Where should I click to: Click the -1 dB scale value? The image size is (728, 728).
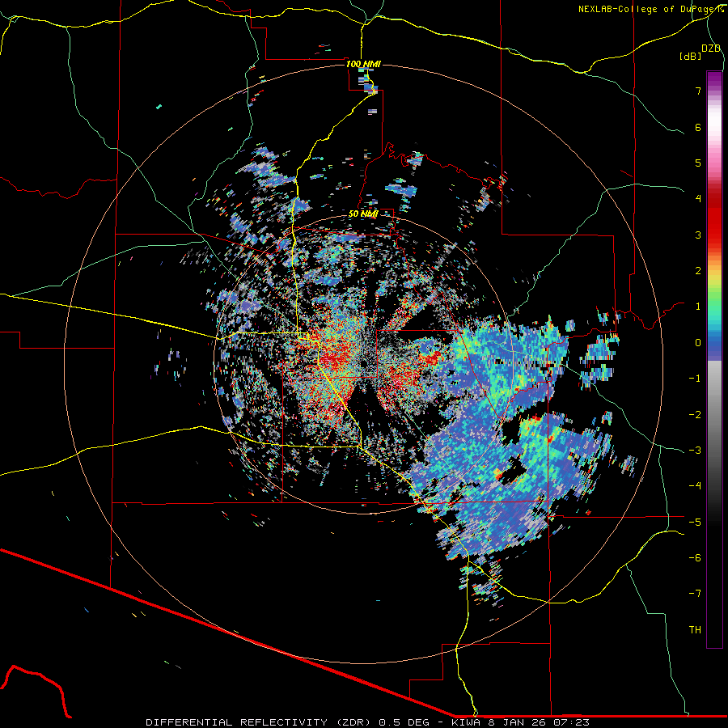(695, 379)
